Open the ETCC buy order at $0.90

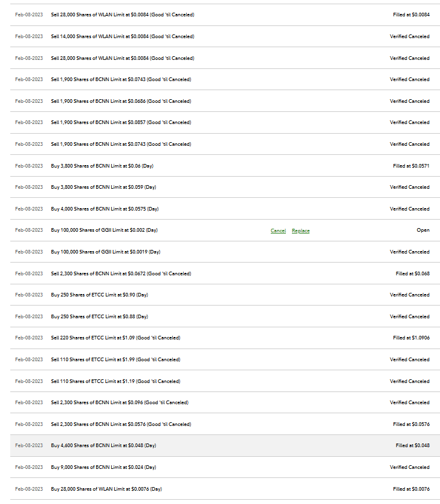[x=99, y=295]
